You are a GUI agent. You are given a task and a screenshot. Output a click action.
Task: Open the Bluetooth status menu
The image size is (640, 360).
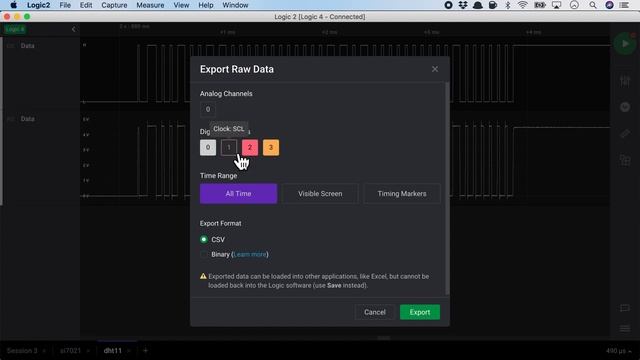click(508, 5)
